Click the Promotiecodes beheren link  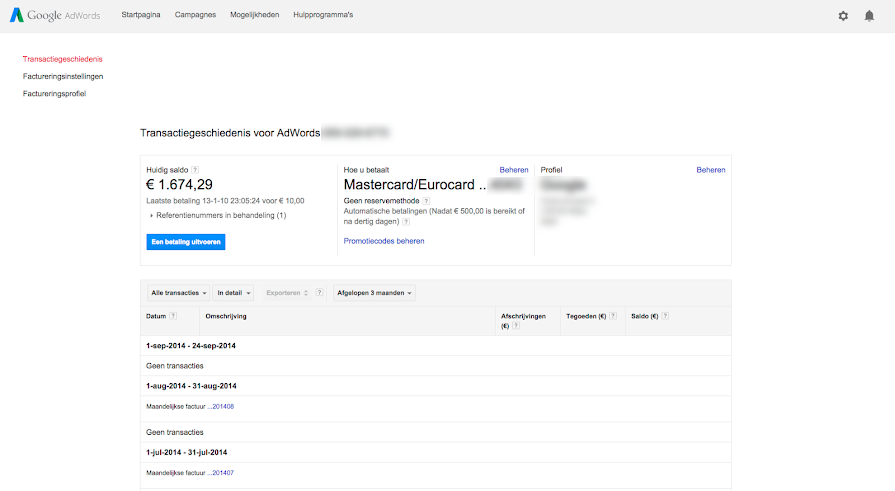384,241
